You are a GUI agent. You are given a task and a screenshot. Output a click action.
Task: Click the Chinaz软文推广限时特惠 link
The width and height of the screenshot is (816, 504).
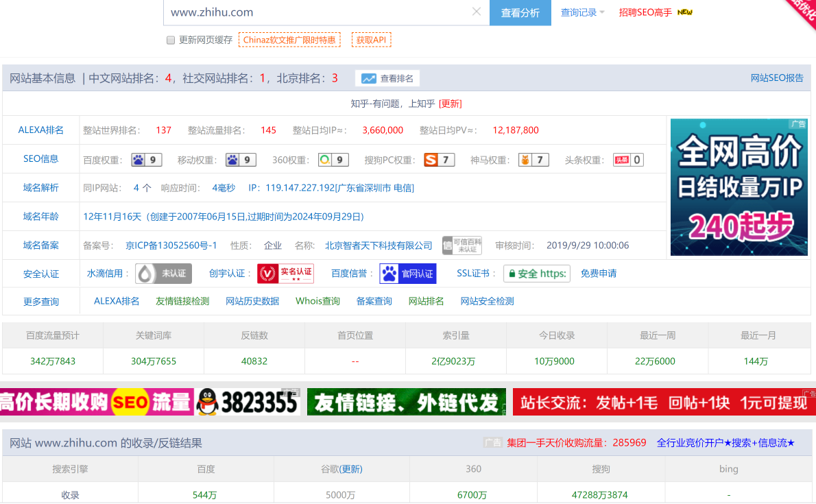(289, 40)
